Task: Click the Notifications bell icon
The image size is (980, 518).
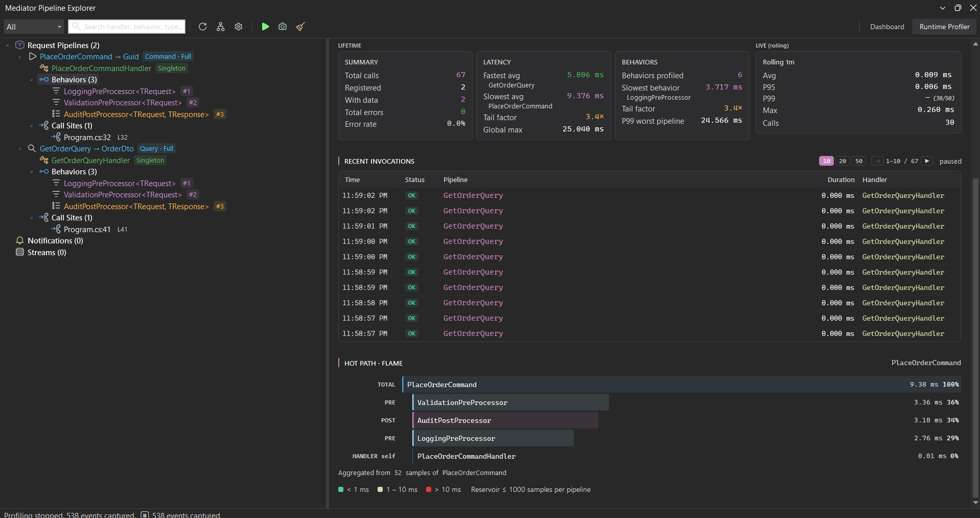Action: [20, 240]
